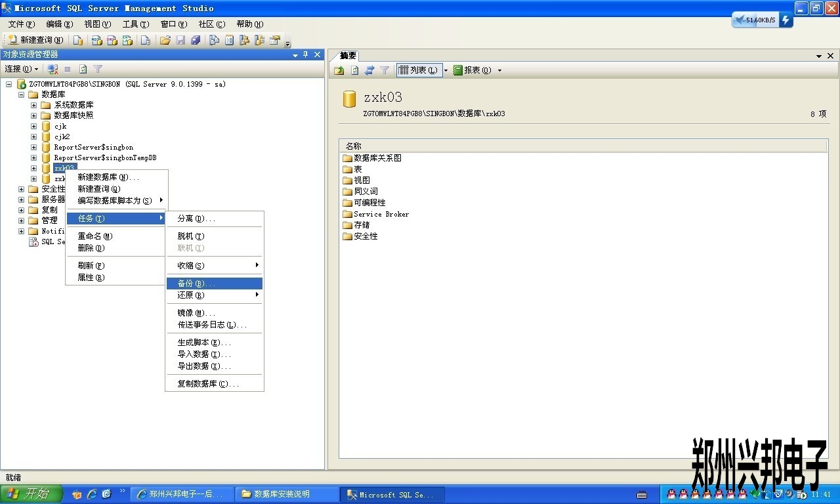840x504 pixels.
Task: Click the Save floppy disk icon
Action: (180, 40)
